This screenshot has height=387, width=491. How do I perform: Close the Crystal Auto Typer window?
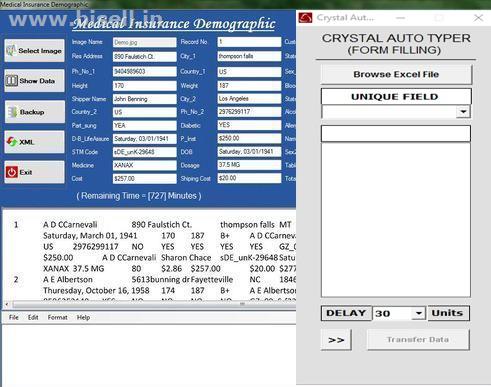pyautogui.click(x=478, y=18)
